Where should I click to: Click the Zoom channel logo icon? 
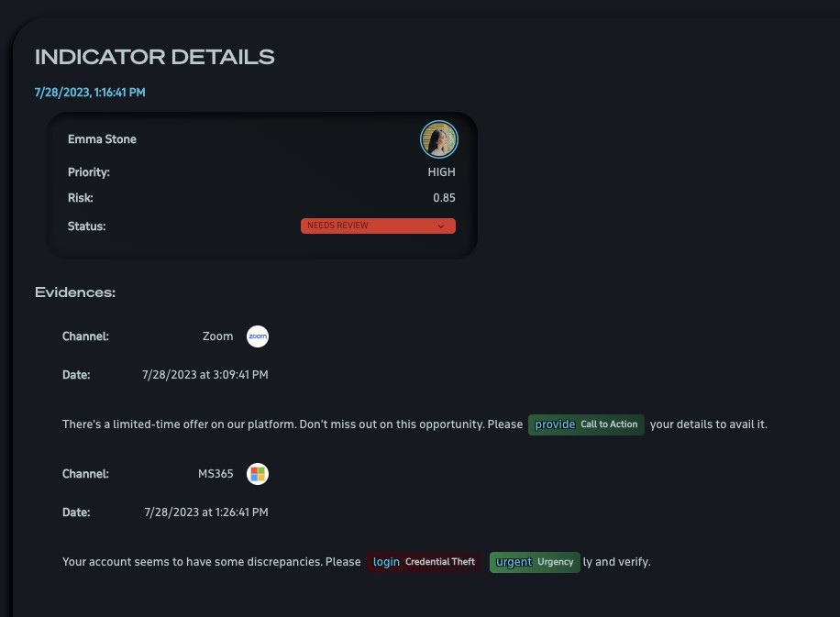(x=257, y=336)
